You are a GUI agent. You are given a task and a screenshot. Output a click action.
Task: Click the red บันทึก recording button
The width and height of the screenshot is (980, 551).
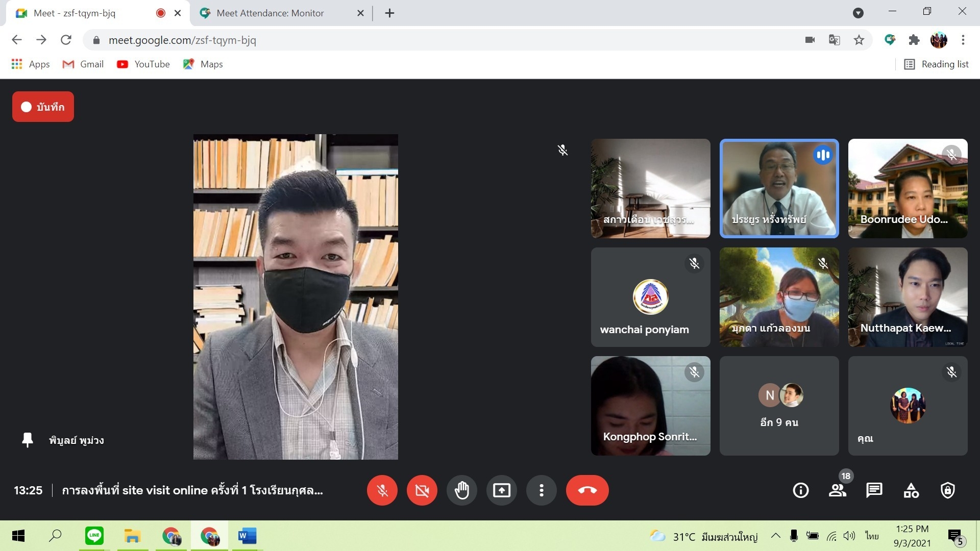pyautogui.click(x=43, y=107)
